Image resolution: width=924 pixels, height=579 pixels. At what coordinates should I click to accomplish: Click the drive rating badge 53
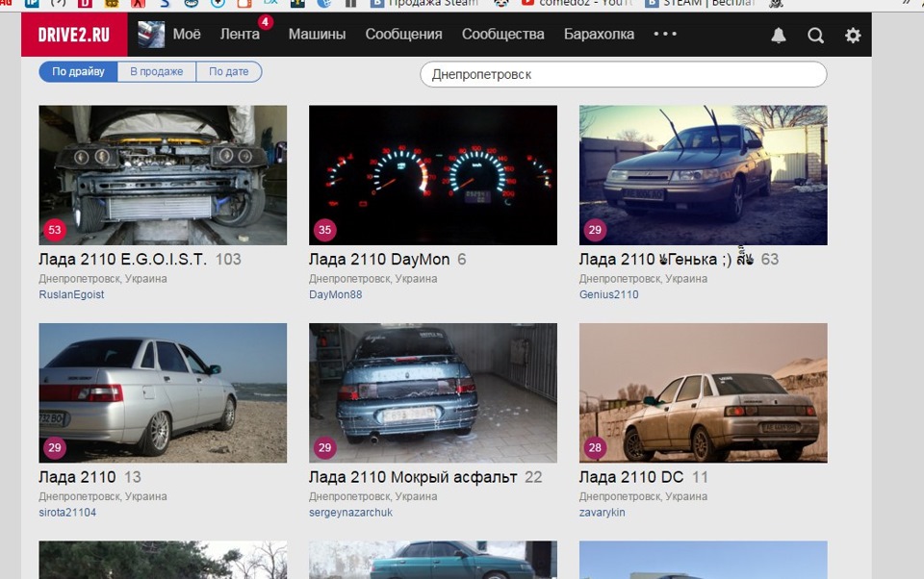click(55, 230)
